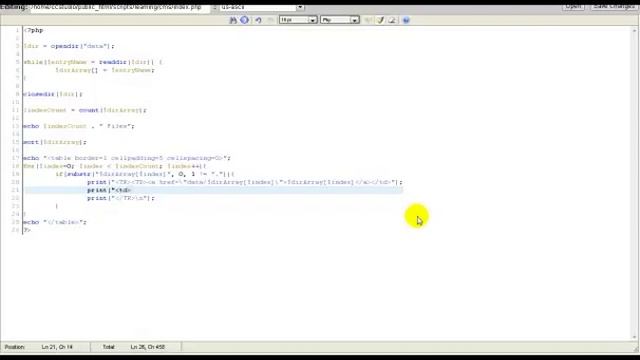Viewport: 640px width, 360px height.
Task: Click the while readdir line
Action: (93, 62)
